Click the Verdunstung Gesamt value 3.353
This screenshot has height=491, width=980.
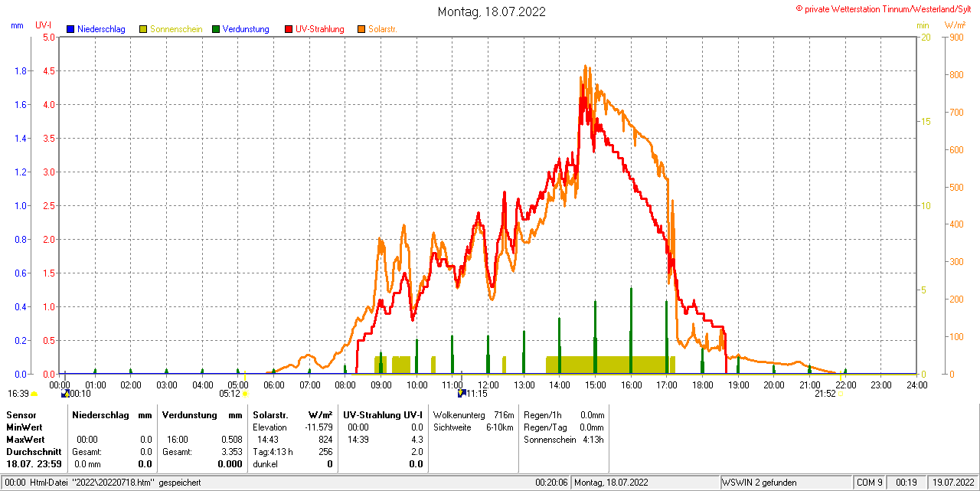coord(231,452)
